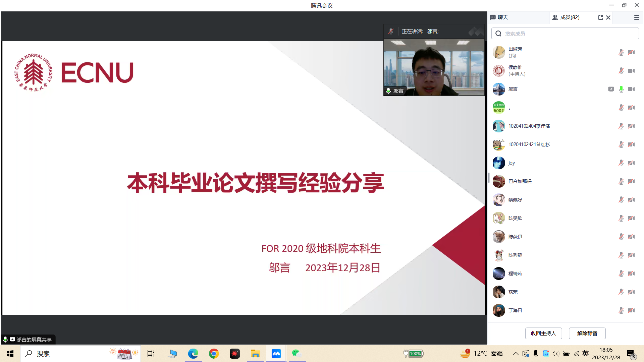Open the volume control in the system tray
This screenshot has width=644, height=362.
556,353
